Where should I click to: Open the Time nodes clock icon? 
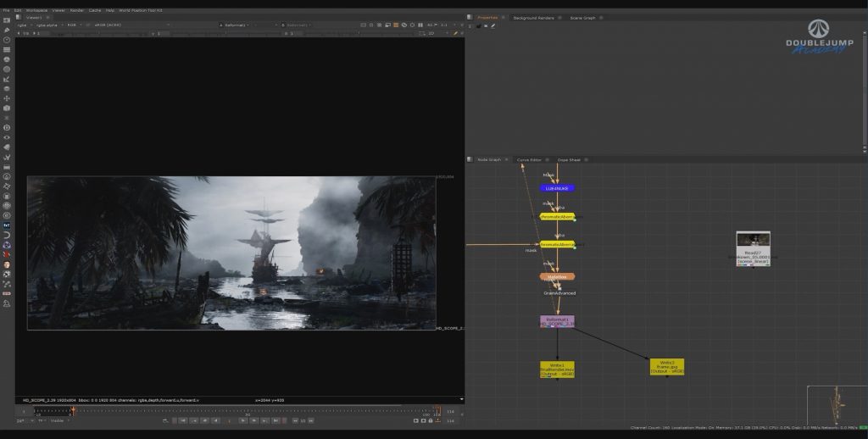(x=7, y=40)
